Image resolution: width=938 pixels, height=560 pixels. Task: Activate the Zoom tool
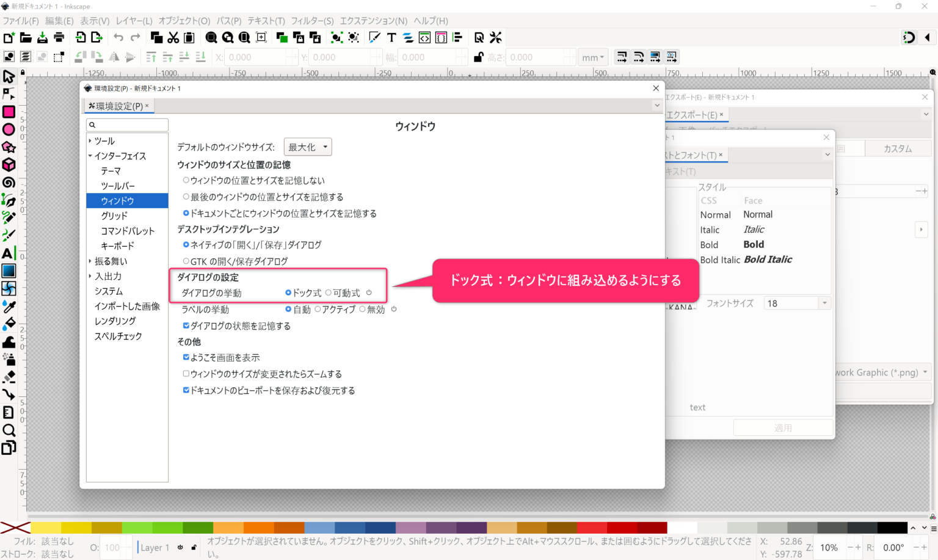tap(9, 430)
